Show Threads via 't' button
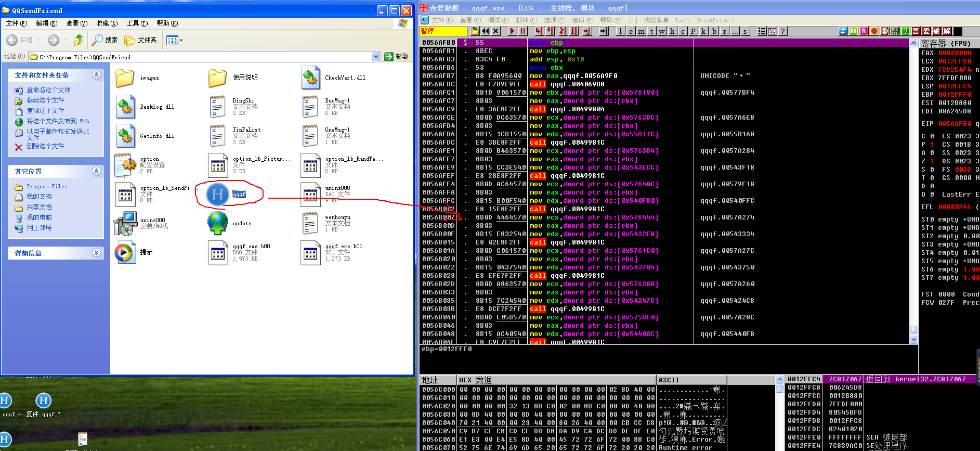This screenshot has height=451, width=980. pos(651,31)
